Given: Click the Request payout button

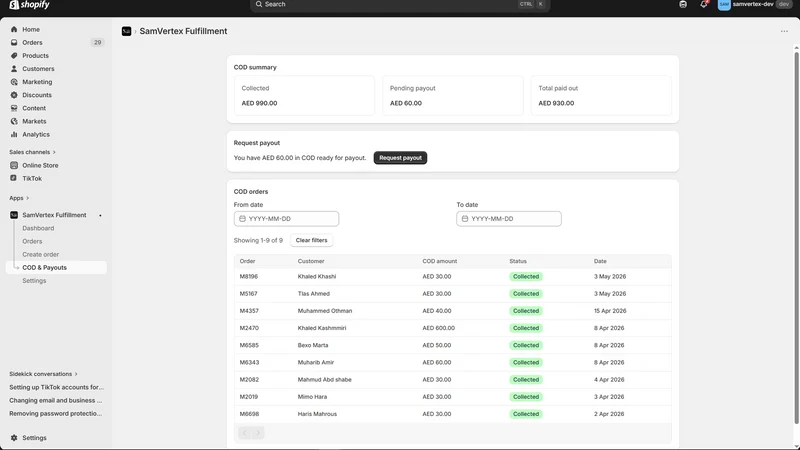Looking at the screenshot, I should coord(401,158).
